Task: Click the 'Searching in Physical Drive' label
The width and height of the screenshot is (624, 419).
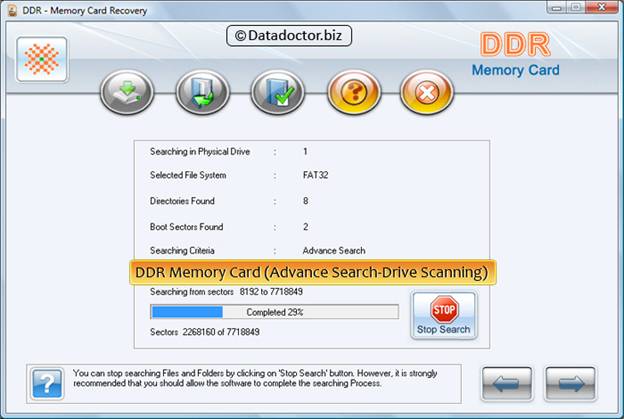Action: (x=200, y=152)
